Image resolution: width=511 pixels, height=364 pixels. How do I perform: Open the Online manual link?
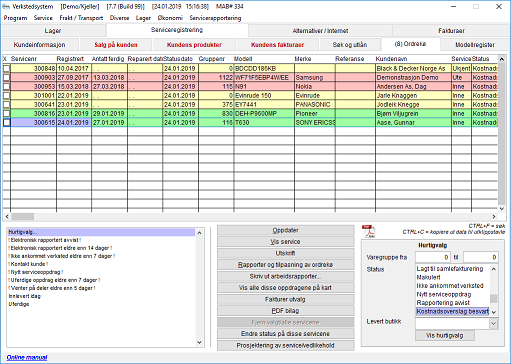tap(27, 358)
